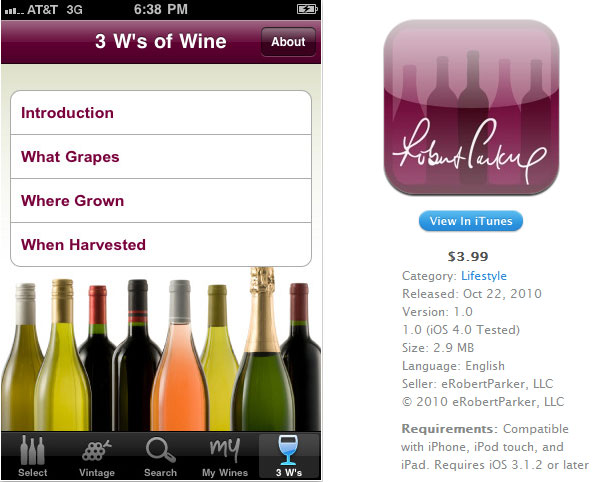This screenshot has height=482, width=600.
Task: Open the Select tab bottles icon
Action: [x=33, y=456]
